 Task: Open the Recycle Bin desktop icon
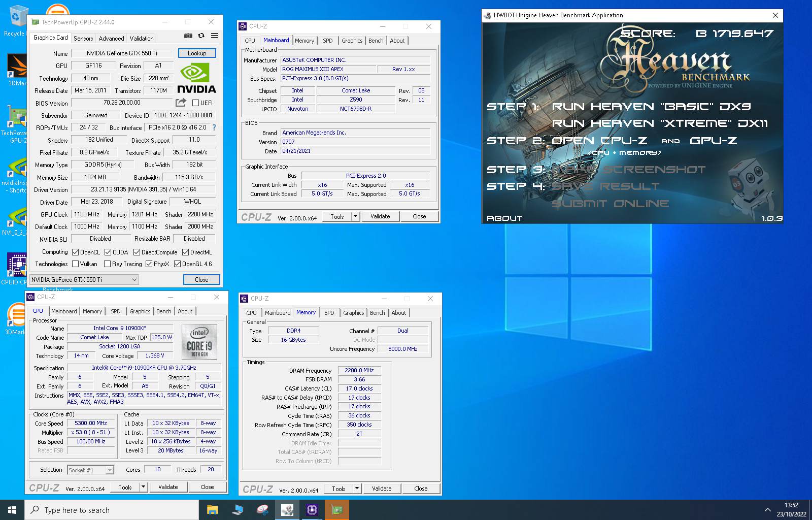coord(16,20)
